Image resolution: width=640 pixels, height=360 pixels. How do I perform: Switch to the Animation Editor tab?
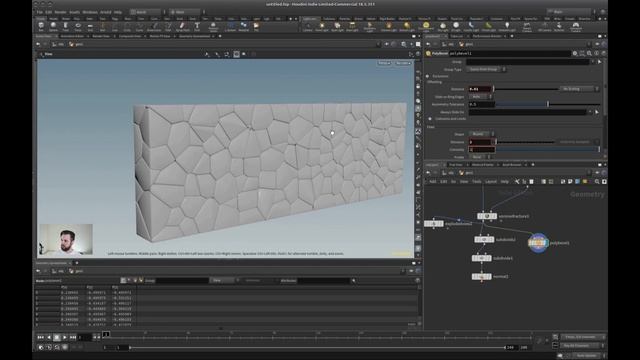[72, 36]
